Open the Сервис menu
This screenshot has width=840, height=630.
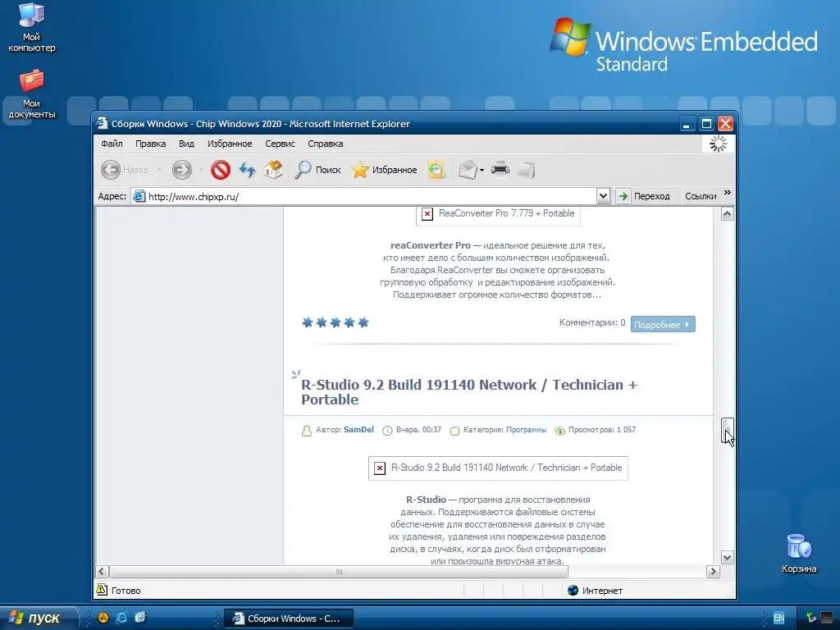[x=281, y=144]
